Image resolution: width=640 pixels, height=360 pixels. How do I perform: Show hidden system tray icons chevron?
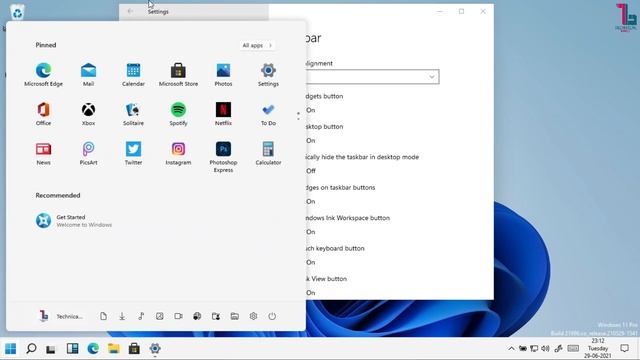511,349
